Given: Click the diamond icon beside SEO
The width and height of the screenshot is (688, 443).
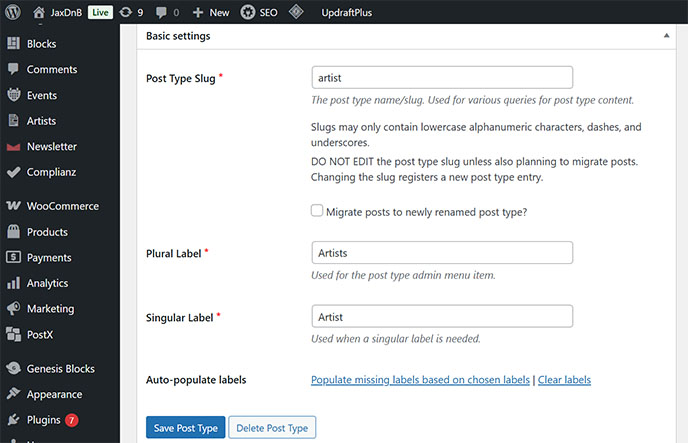Looking at the screenshot, I should coord(297,12).
